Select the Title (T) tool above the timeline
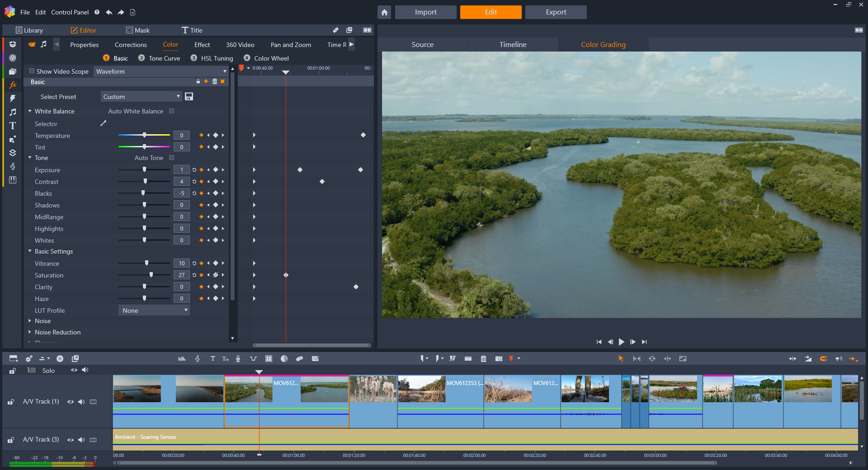The image size is (868, 470). tap(213, 358)
